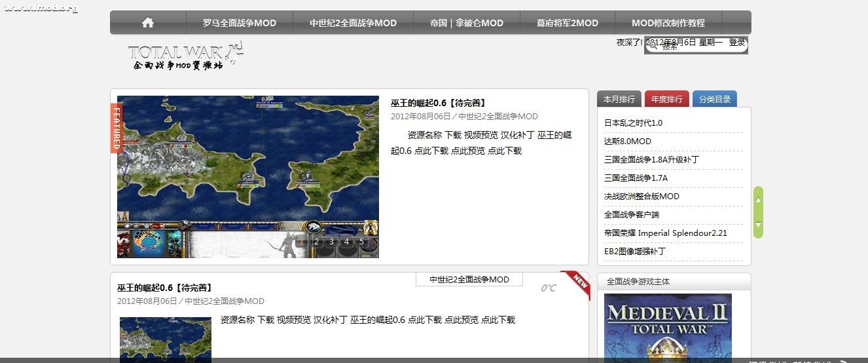Switch to the 分类目录 tab
868x363 pixels.
click(715, 99)
